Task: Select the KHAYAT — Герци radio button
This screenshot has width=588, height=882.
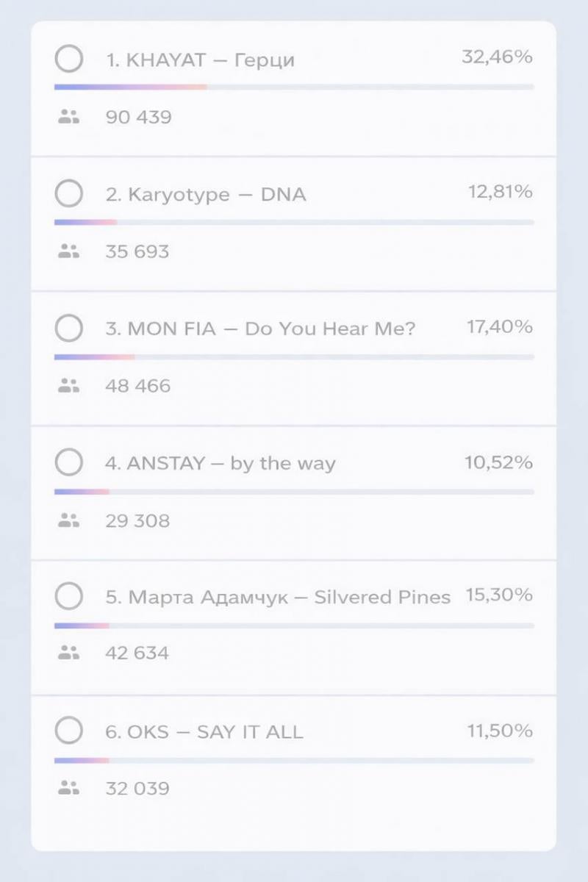Action: (69, 59)
